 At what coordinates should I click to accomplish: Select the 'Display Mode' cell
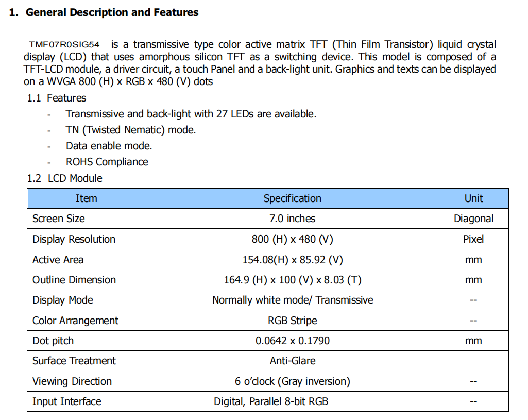click(87, 300)
